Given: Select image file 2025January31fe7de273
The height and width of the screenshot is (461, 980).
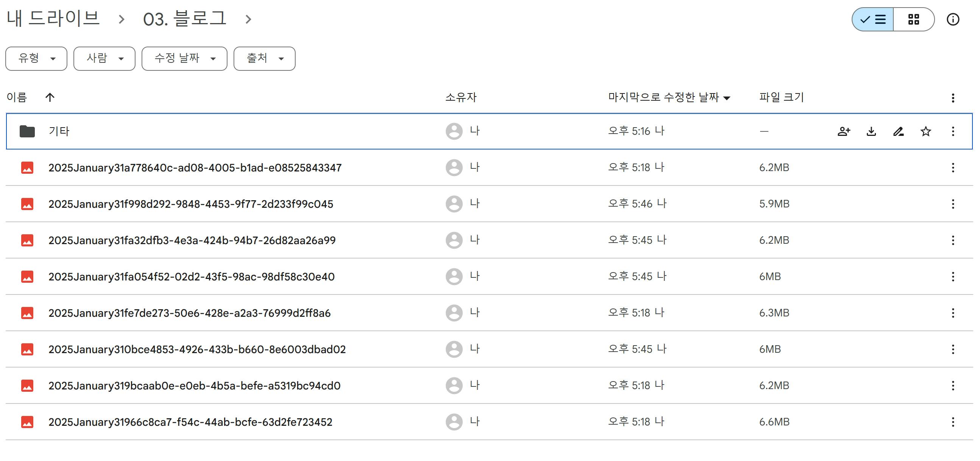Looking at the screenshot, I should click(x=190, y=313).
